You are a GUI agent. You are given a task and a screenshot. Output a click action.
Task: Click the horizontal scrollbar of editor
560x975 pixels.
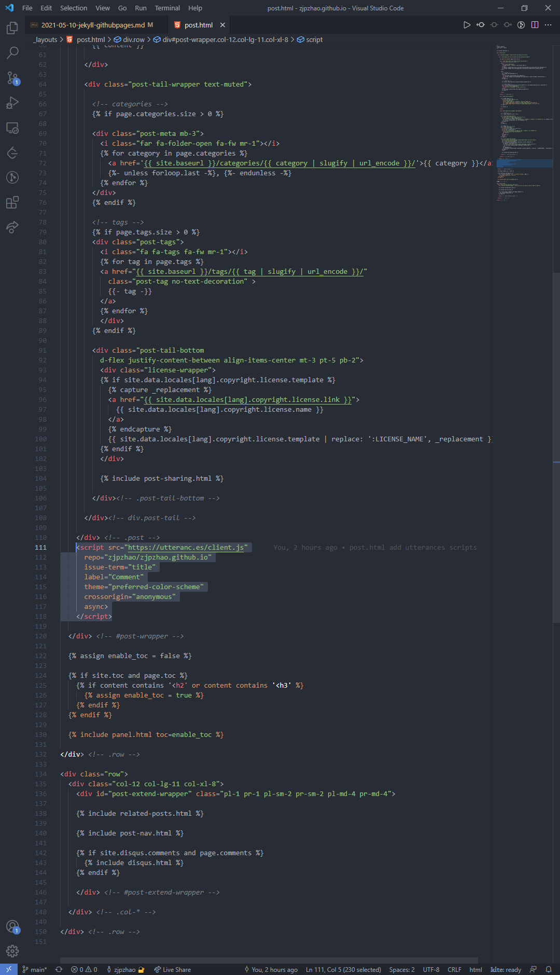(x=269, y=960)
